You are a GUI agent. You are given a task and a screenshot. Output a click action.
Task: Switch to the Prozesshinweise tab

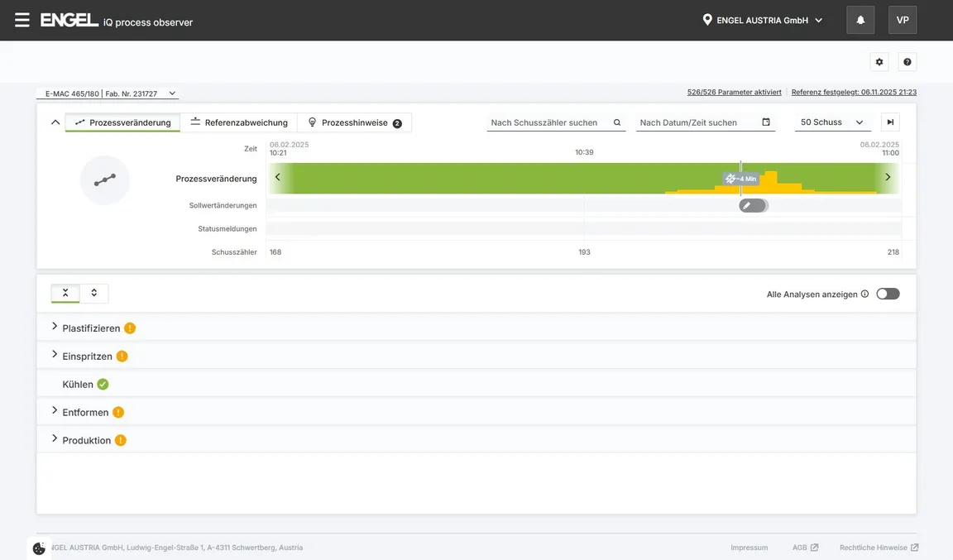(x=354, y=122)
